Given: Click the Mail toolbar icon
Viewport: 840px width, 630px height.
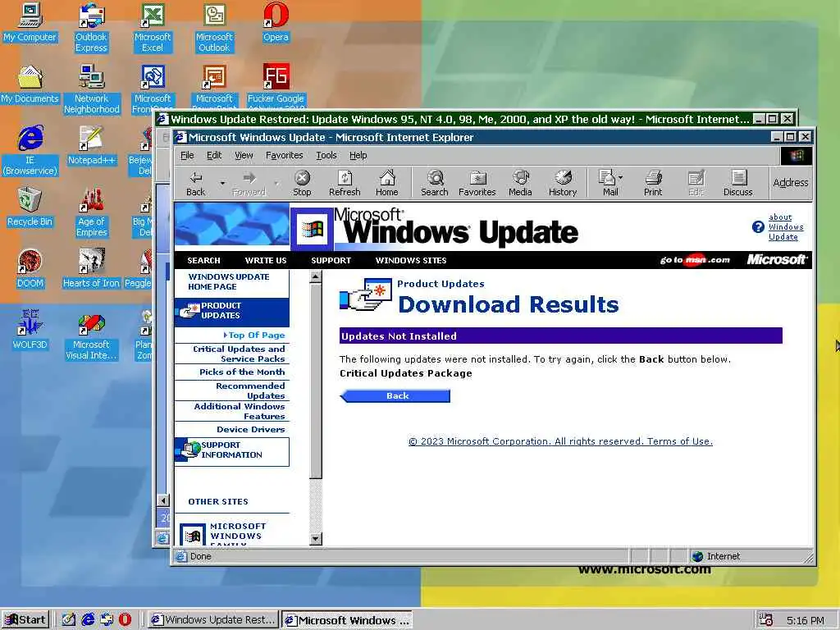Looking at the screenshot, I should [608, 183].
